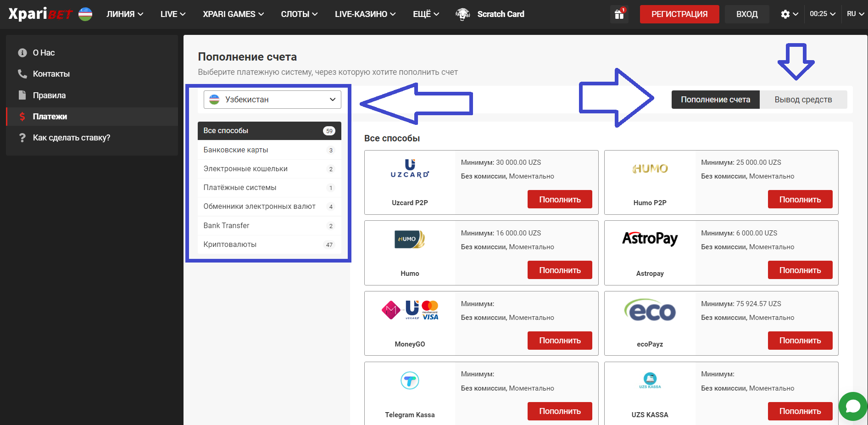Open the live chat bubble
Image resolution: width=868 pixels, height=425 pixels.
pos(853,406)
